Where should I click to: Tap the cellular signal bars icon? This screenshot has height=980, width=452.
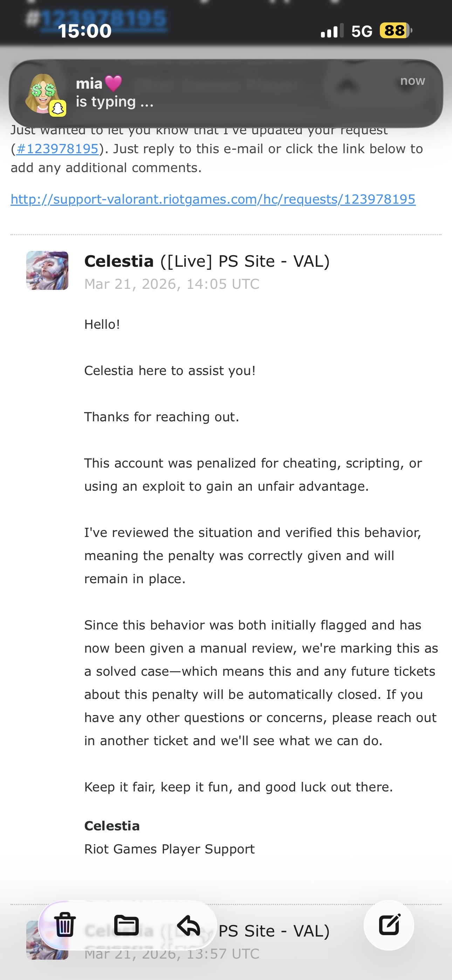(x=332, y=30)
